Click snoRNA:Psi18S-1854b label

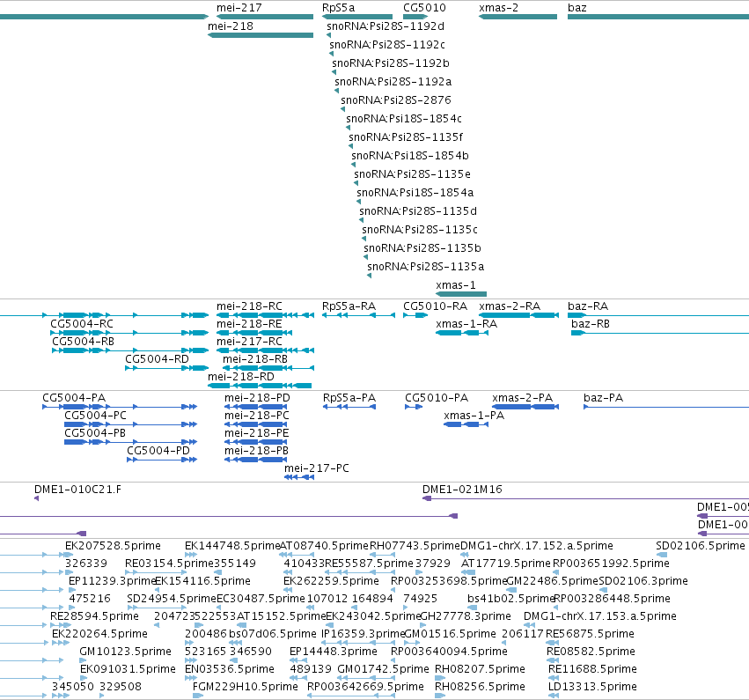(x=410, y=156)
